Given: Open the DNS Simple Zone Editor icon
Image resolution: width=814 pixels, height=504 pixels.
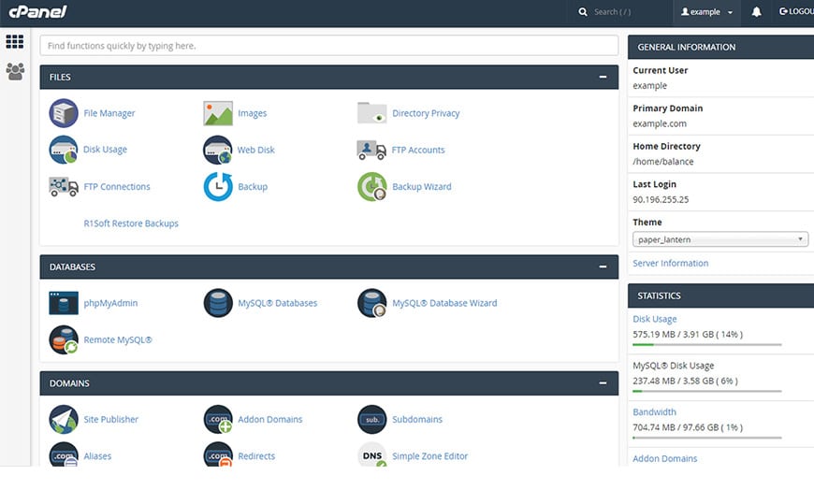Looking at the screenshot, I should click(x=371, y=454).
